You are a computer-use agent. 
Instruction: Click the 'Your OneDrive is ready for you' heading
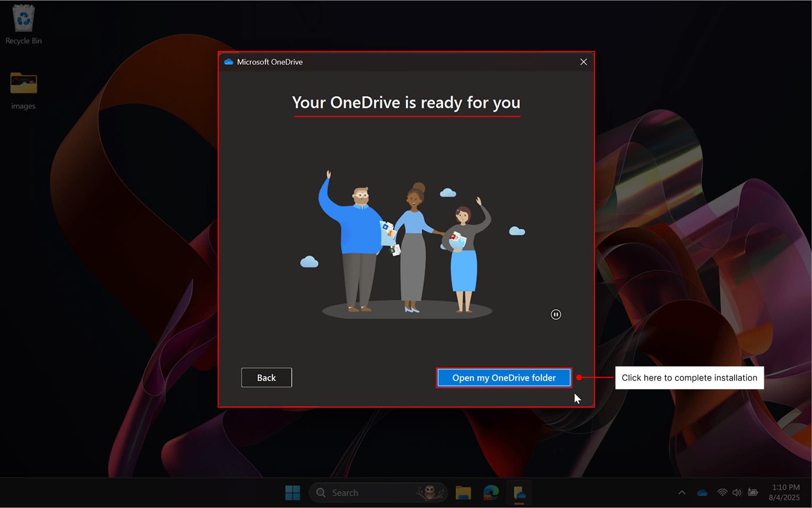406,102
